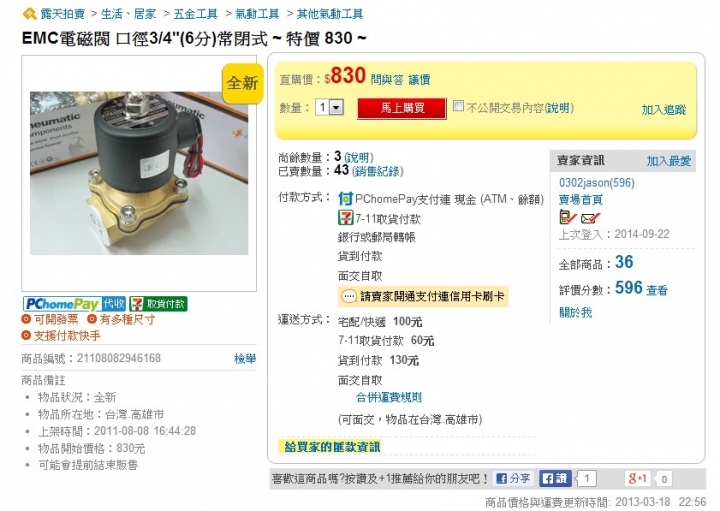Click the seller phone verified icon
720x511 pixels.
[x=568, y=217]
